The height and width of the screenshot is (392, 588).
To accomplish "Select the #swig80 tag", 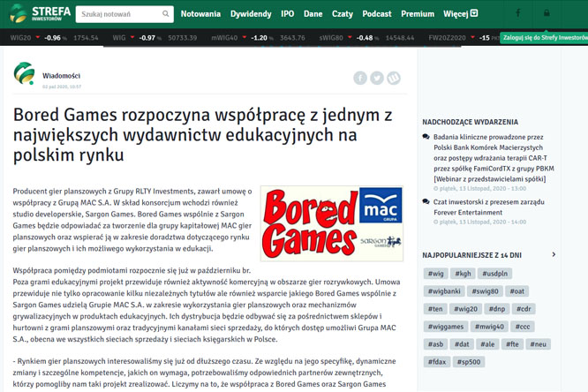I will click(485, 291).
